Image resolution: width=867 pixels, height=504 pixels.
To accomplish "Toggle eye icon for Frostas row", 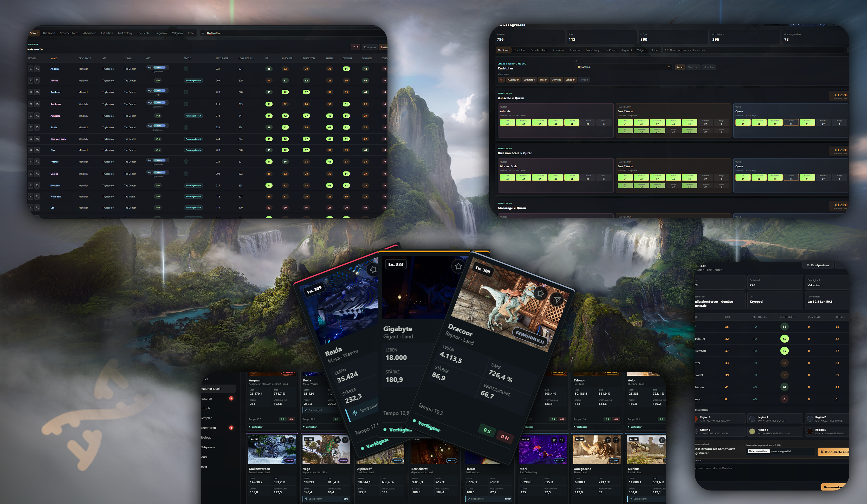I will [x=31, y=162].
